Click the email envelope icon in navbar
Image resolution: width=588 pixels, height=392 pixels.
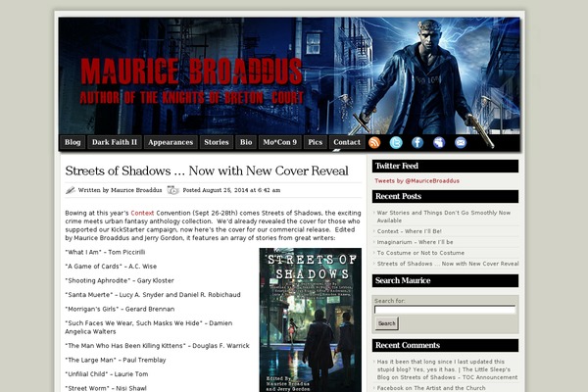coord(461,142)
